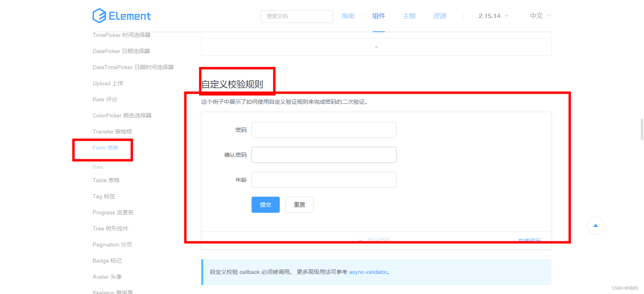This screenshot has width=644, height=294.
Task: Open the 主题 tab
Action: tap(409, 16)
